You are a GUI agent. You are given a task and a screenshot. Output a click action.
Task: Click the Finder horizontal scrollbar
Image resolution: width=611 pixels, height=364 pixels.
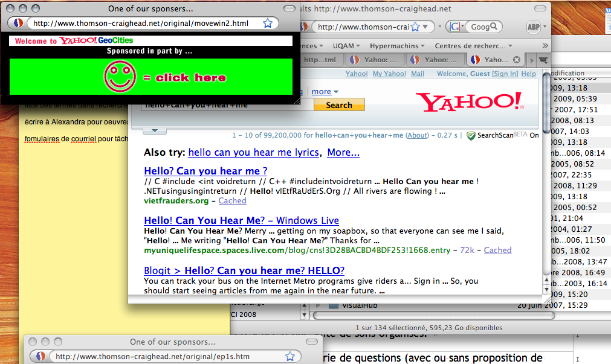coord(434,315)
